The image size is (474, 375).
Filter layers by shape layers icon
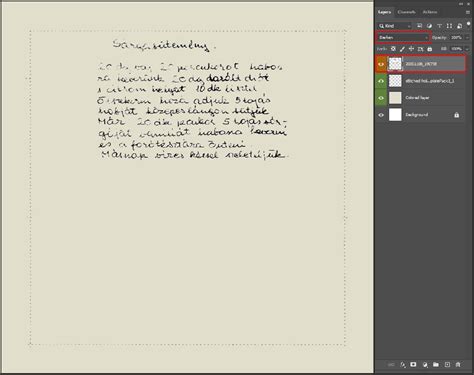[449, 26]
